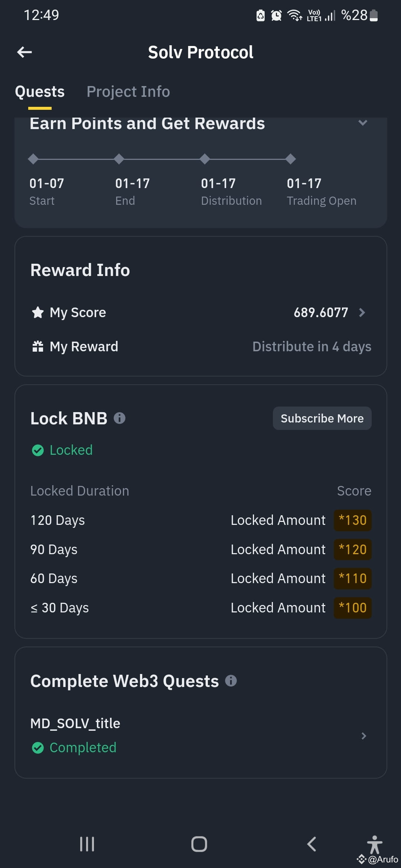Collapse the Earn Points and Get Rewards section

pyautogui.click(x=363, y=123)
